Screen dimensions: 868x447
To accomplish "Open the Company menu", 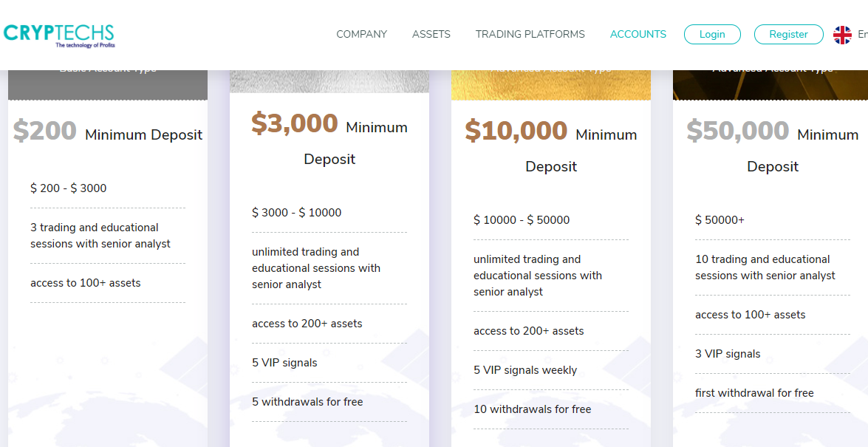I will (x=361, y=34).
